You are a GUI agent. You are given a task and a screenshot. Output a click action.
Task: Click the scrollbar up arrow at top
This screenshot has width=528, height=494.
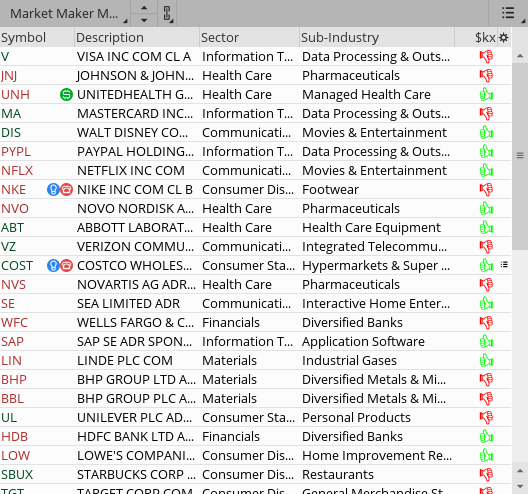520,56
